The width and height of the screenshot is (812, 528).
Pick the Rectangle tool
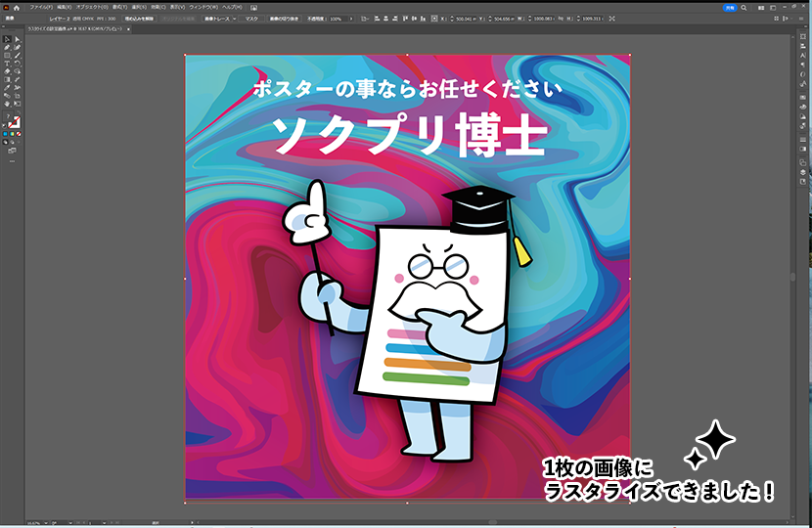tap(7, 55)
